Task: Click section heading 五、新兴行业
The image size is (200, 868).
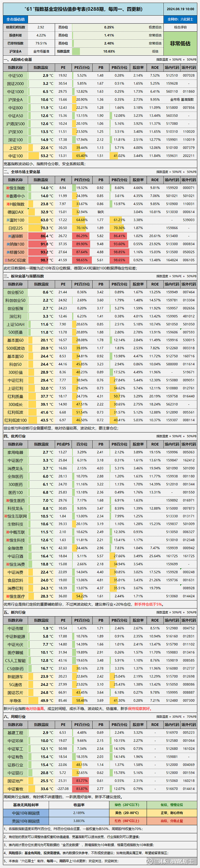Action: pos(14,612)
